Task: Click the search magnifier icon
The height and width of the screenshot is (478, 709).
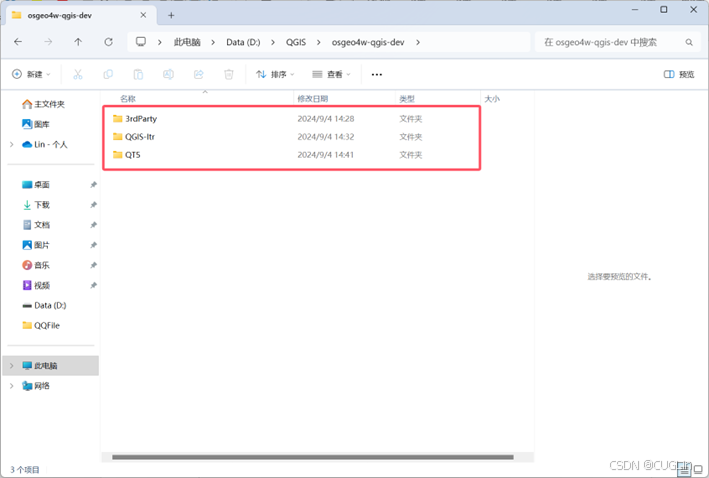Action: pyautogui.click(x=689, y=43)
